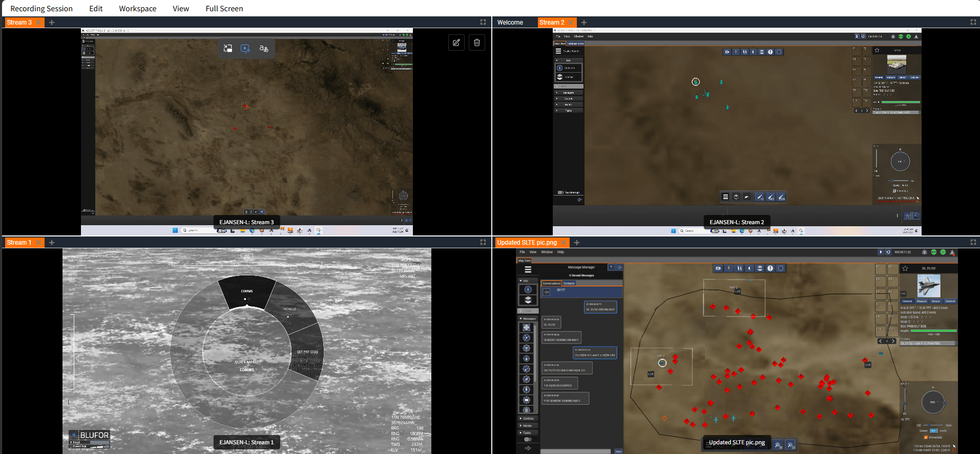The image size is (980, 454).
Task: Open the Datalink tab in SLTE unit panel
Action: pyautogui.click(x=950, y=301)
